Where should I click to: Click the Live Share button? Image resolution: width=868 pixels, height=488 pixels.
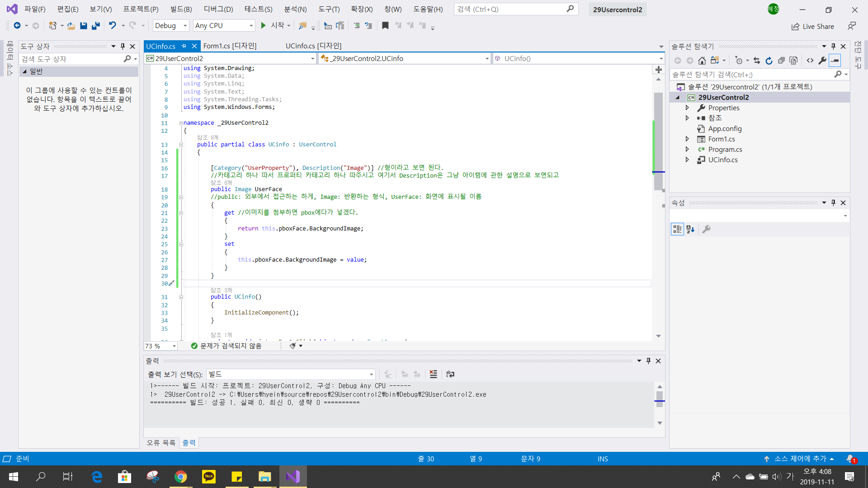pyautogui.click(x=813, y=26)
